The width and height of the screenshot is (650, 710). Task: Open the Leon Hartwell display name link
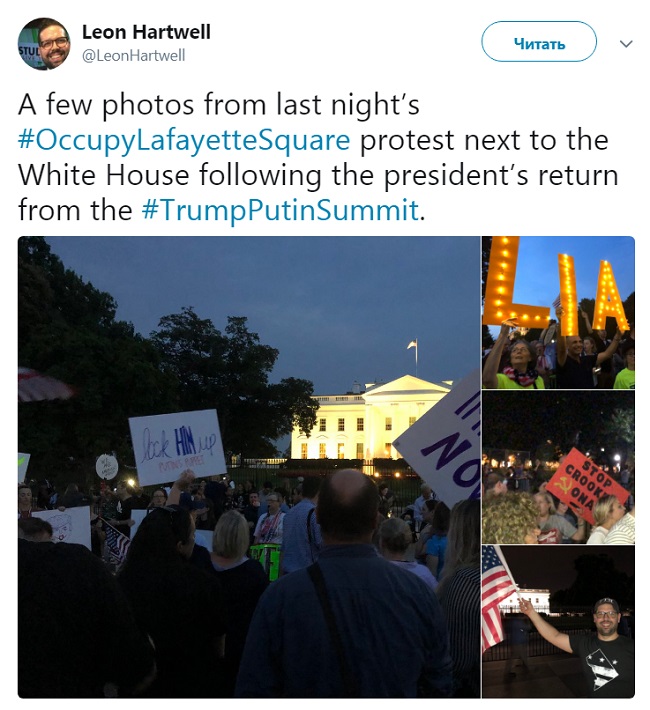146,32
